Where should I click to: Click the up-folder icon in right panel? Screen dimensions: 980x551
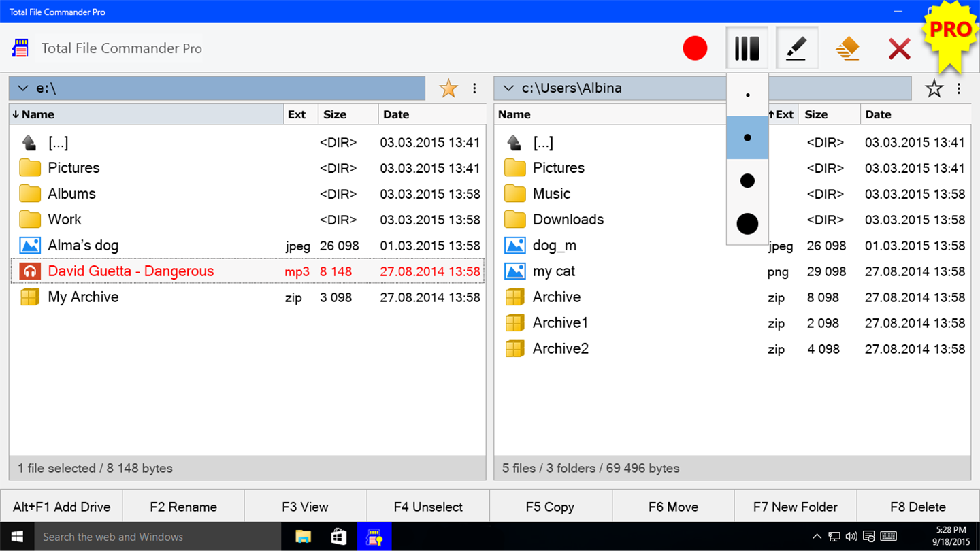[x=514, y=142]
